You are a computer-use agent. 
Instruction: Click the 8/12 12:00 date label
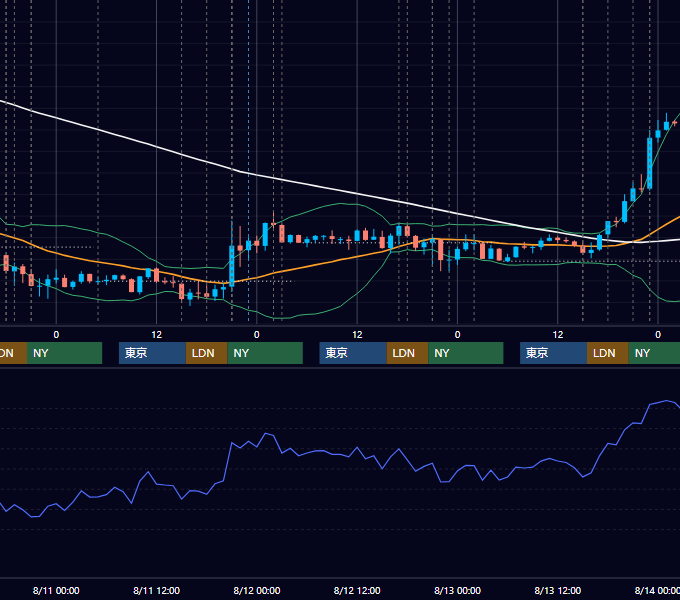click(x=357, y=590)
